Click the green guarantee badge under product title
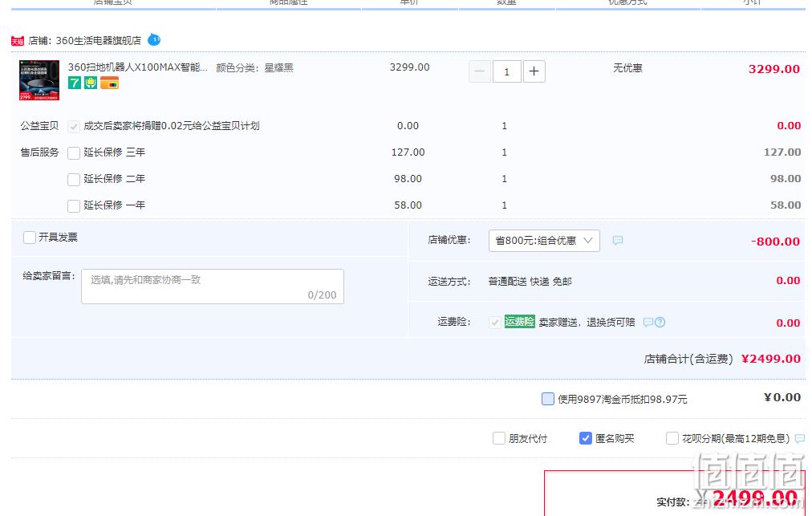The image size is (812, 516). 91,83
